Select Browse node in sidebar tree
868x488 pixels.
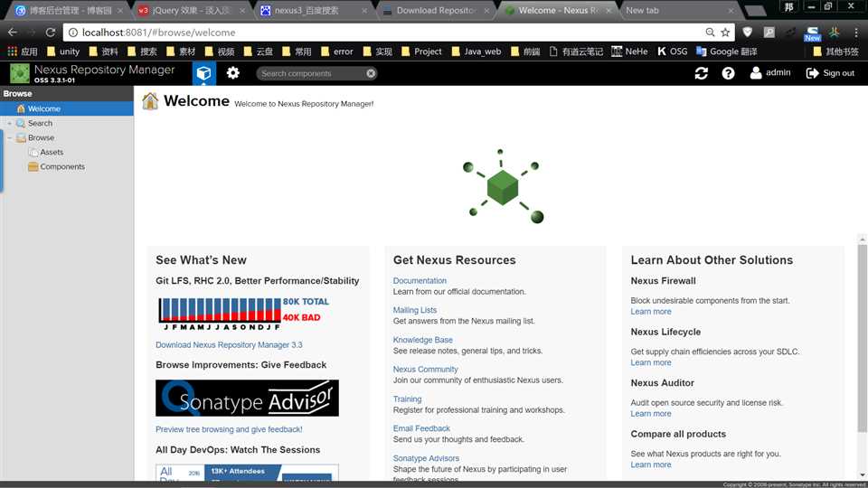(x=41, y=137)
